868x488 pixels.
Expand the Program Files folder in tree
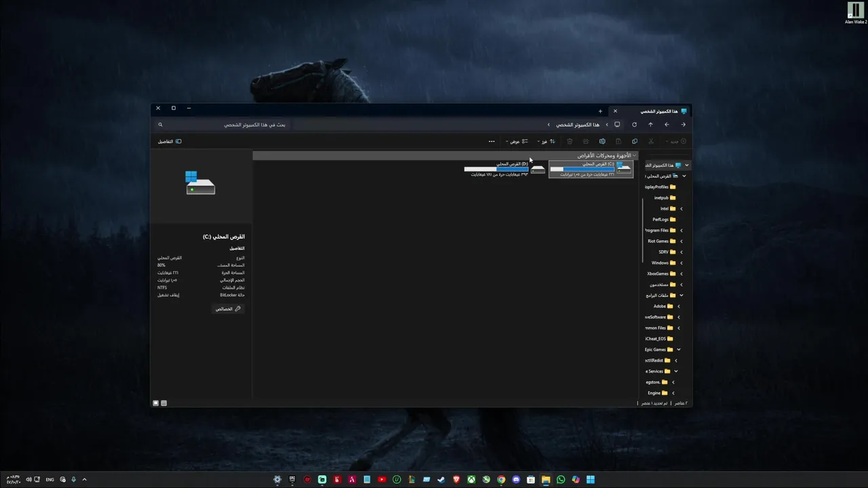(x=681, y=230)
